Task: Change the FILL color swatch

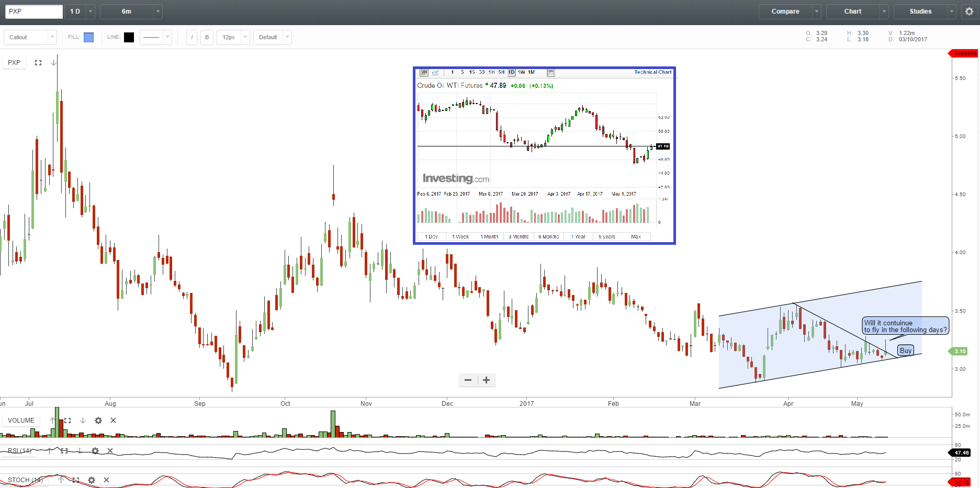Action: pos(88,37)
